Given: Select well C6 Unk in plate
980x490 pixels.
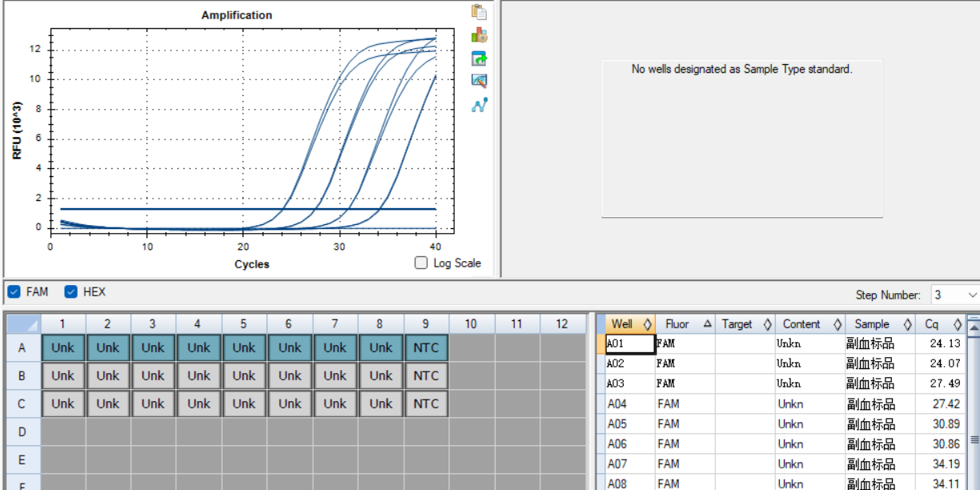Looking at the screenshot, I should pyautogui.click(x=290, y=404).
